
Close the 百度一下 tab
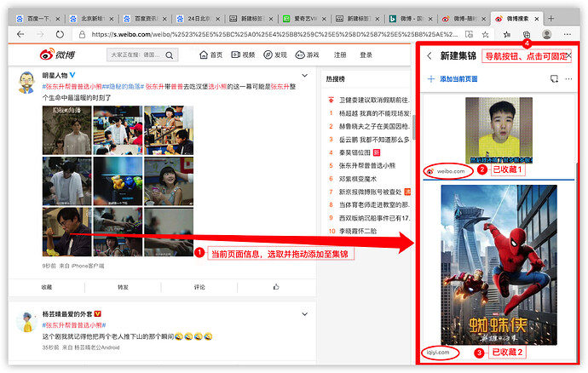(x=58, y=19)
